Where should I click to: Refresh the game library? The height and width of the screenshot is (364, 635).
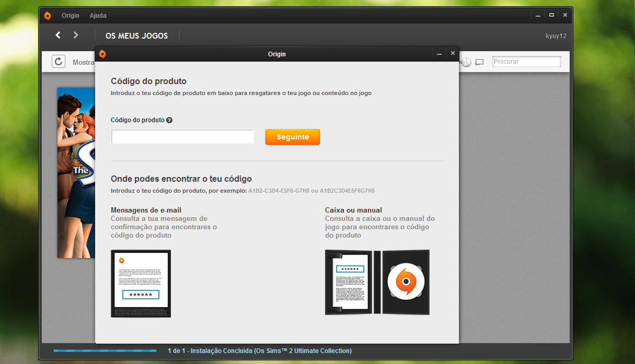(59, 62)
